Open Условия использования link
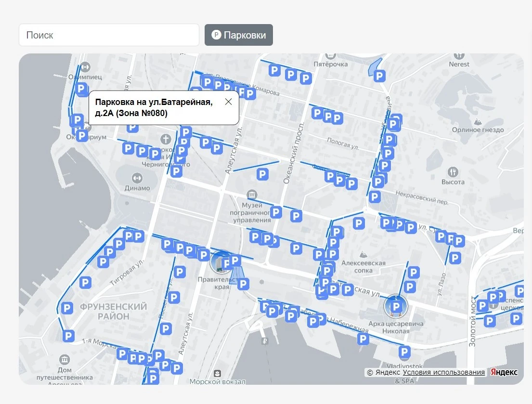Screen dimensions: 532x404 click(x=443, y=372)
